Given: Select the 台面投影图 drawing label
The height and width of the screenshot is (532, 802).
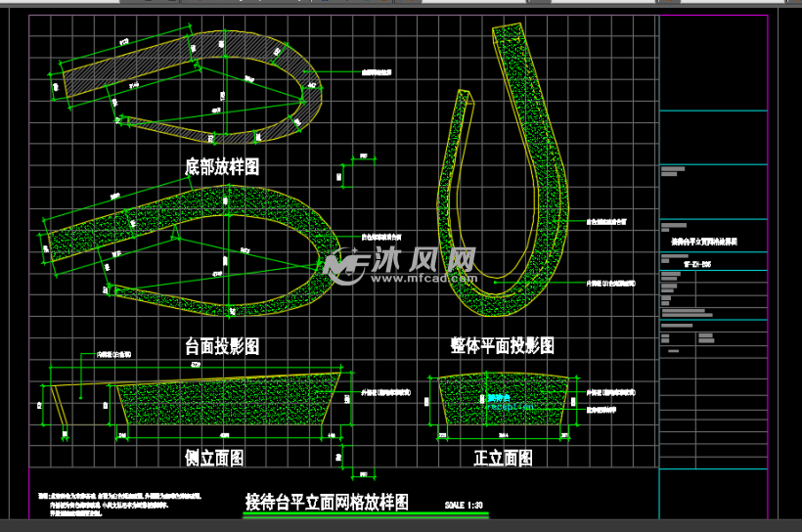Looking at the screenshot, I should (x=222, y=346).
